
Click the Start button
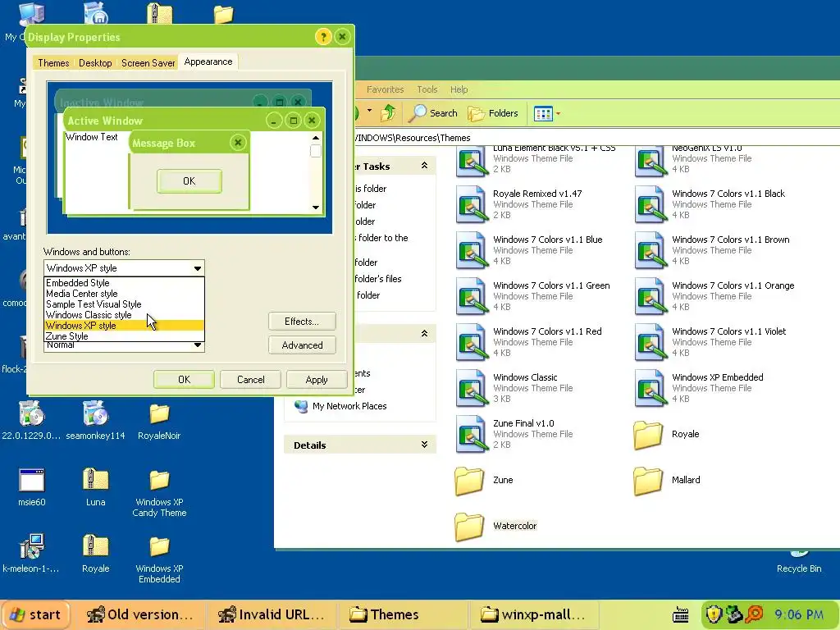coord(35,614)
